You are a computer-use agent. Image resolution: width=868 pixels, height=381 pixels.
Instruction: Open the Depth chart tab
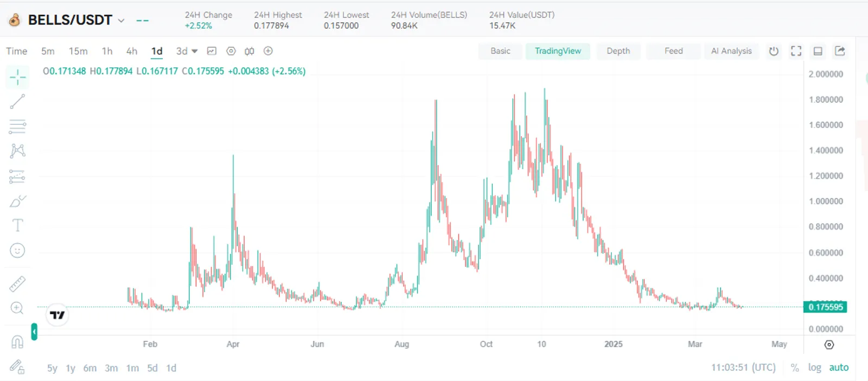pos(618,51)
